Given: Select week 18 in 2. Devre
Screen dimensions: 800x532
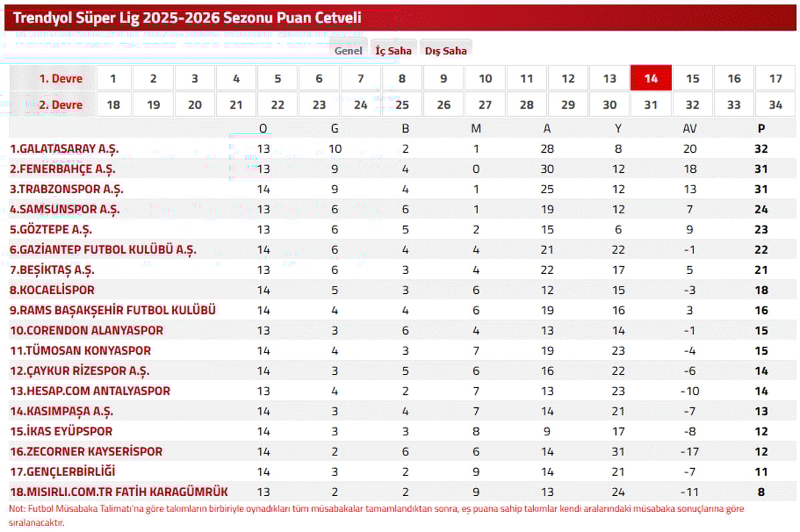Looking at the screenshot, I should 113,105.
